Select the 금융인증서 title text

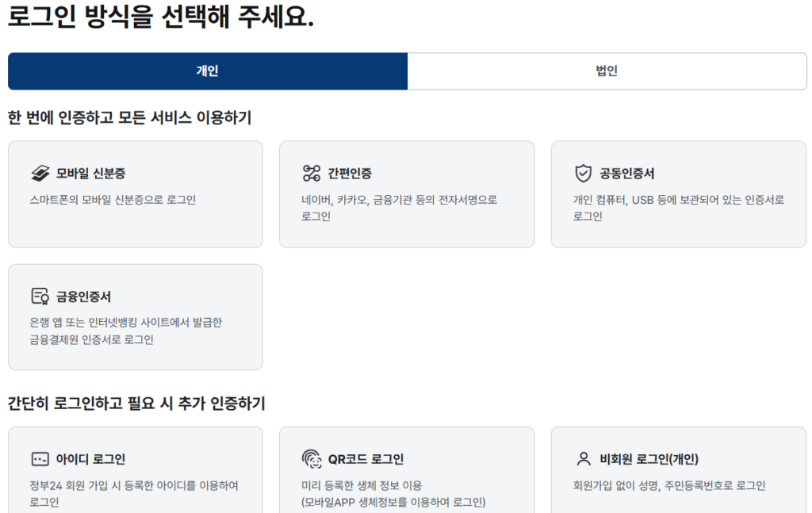click(x=83, y=297)
